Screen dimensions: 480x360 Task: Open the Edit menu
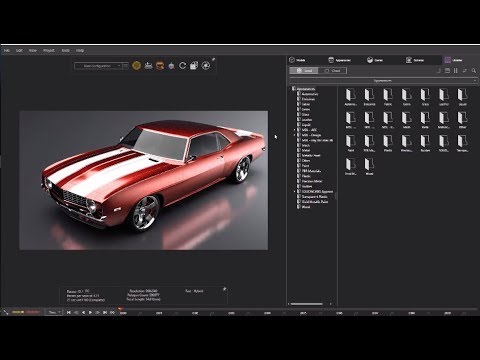coord(19,50)
